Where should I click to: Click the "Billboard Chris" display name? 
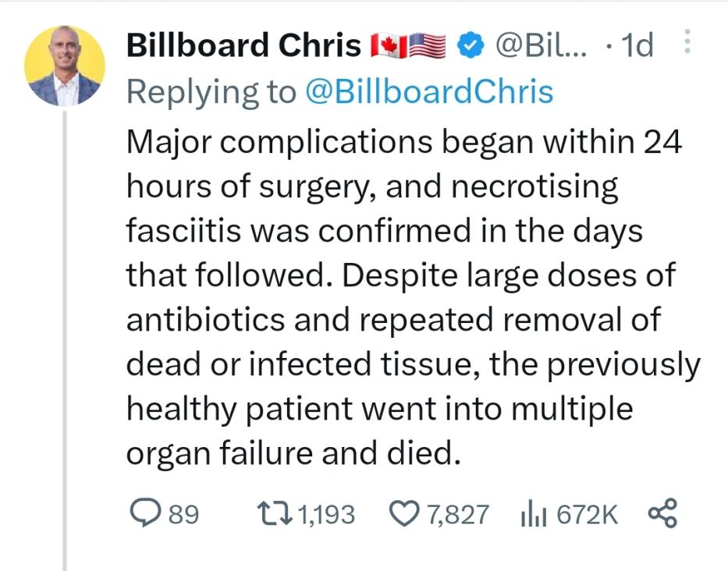coord(243,47)
